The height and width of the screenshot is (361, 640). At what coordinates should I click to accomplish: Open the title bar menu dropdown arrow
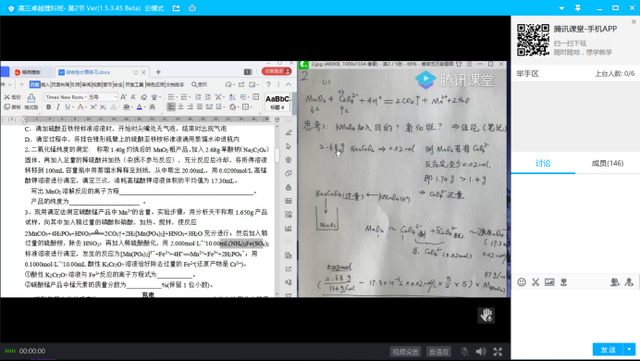[x=562, y=8]
